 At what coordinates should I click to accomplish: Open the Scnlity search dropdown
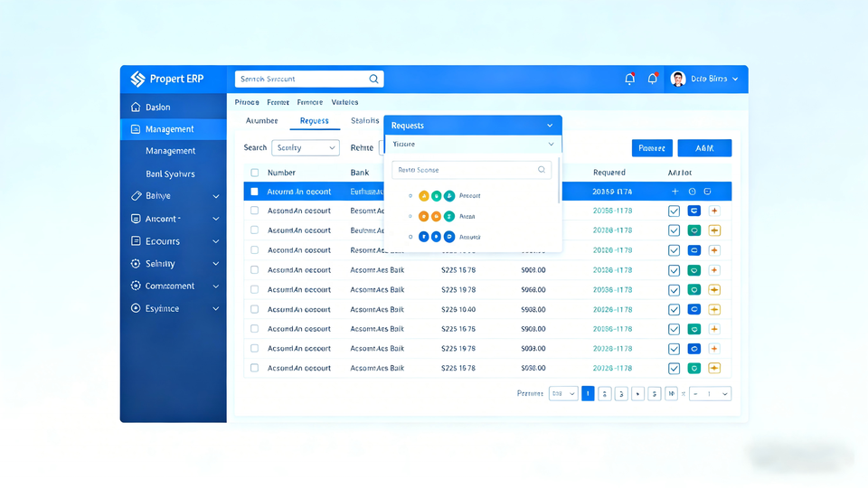[306, 148]
